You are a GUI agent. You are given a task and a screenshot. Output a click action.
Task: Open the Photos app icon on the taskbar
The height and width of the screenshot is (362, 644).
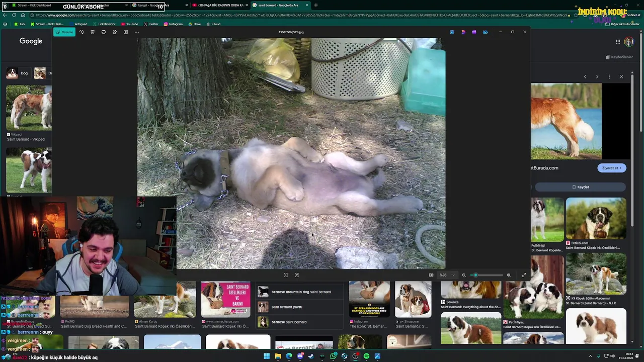click(377, 356)
